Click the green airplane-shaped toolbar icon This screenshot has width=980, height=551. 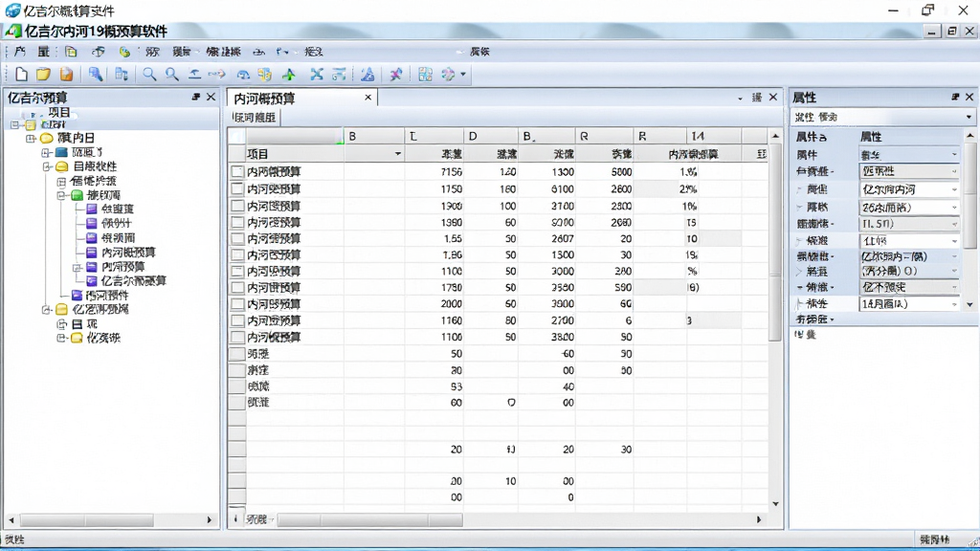tap(289, 75)
